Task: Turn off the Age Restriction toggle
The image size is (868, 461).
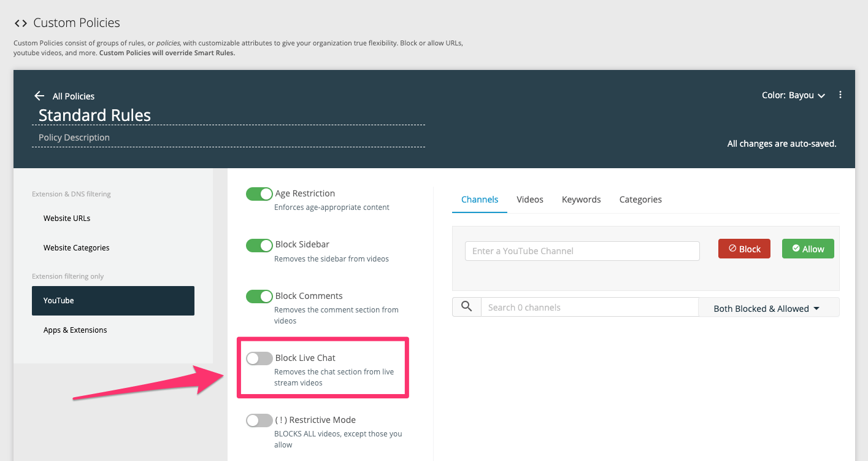Action: (259, 194)
